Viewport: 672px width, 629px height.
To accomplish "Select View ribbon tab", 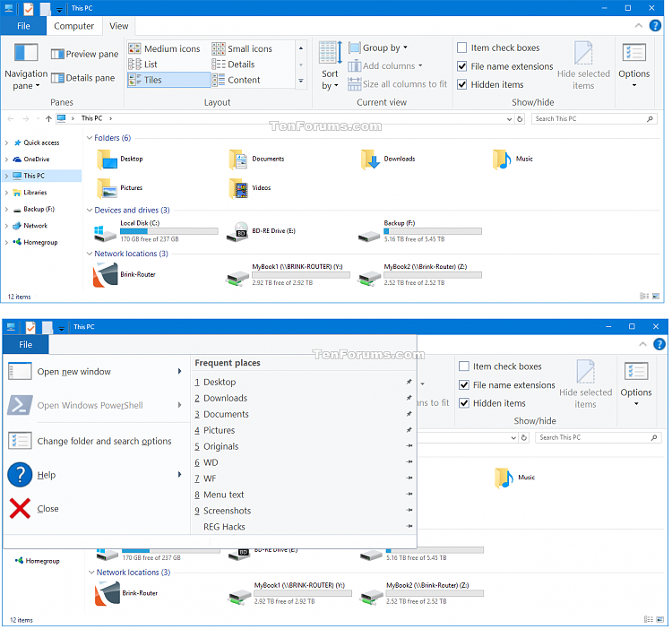I will (118, 26).
